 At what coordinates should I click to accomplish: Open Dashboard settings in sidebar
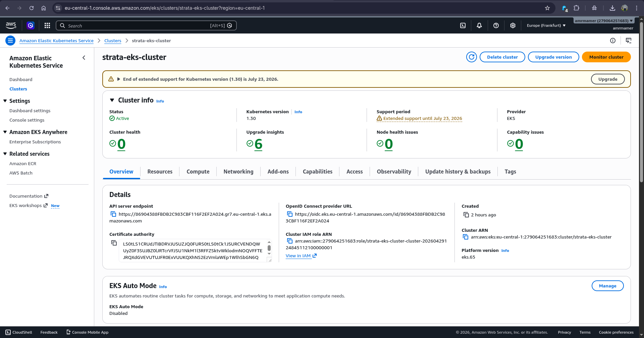click(30, 111)
